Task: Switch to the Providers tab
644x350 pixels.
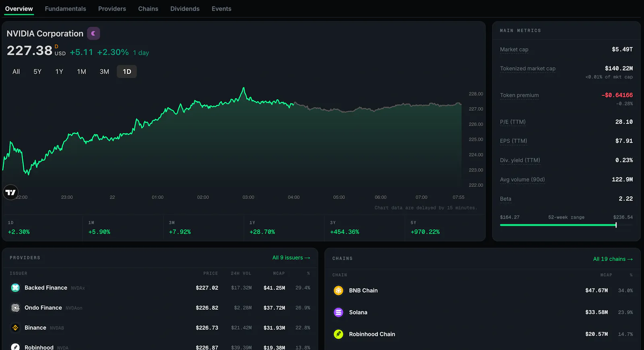Action: point(112,9)
